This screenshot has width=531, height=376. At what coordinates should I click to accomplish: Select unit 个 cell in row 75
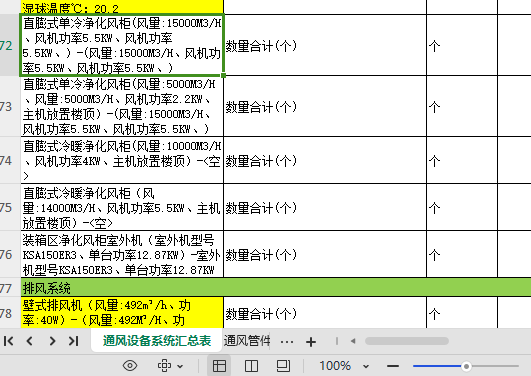coord(462,207)
